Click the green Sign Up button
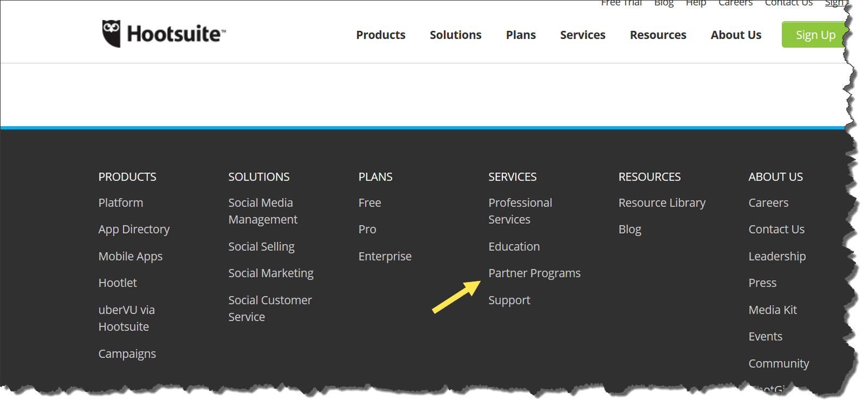The width and height of the screenshot is (868, 406). 814,35
